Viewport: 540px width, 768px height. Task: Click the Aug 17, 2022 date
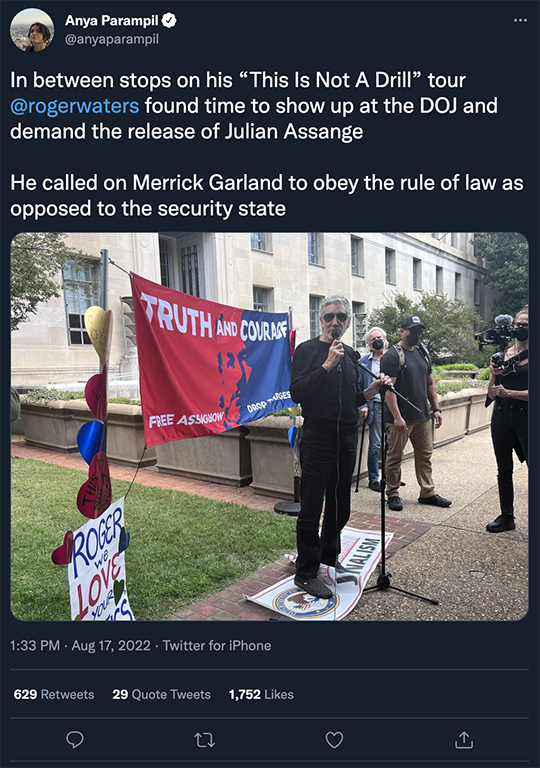[x=111, y=646]
